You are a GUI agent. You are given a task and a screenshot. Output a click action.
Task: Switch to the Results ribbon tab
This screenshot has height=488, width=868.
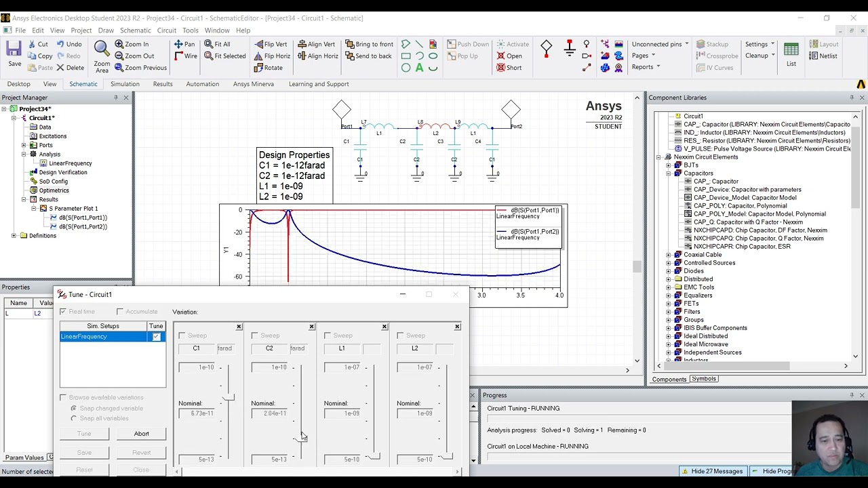[x=163, y=84]
